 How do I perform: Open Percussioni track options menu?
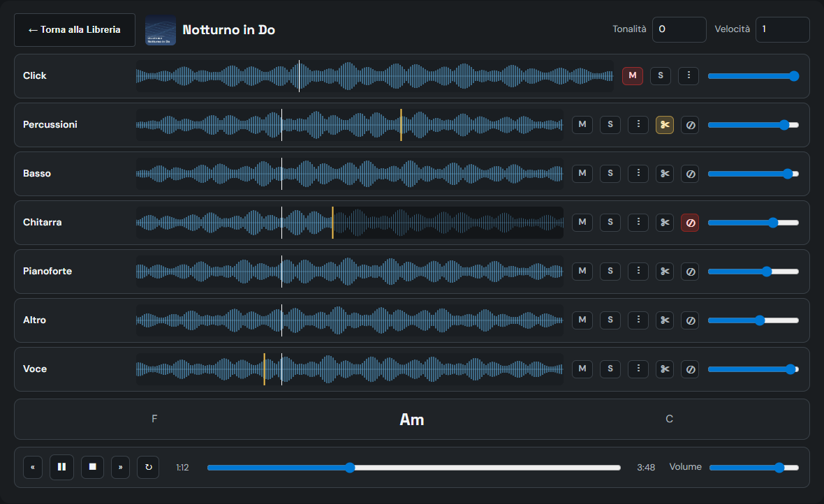[638, 124]
